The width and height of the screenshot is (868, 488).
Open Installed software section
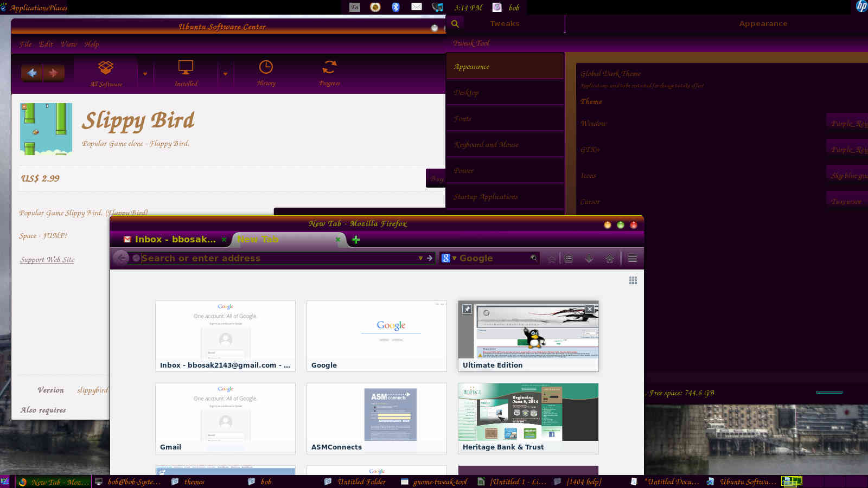coord(186,73)
